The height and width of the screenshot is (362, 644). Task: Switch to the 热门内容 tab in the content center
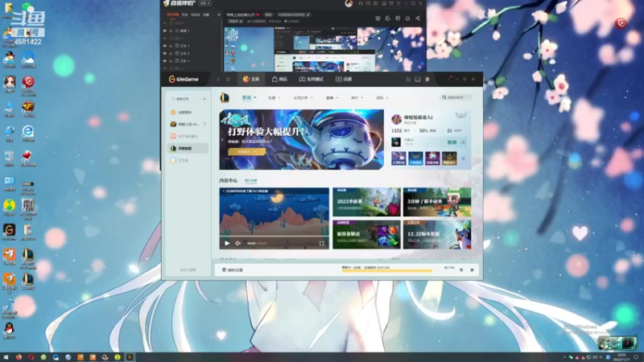tap(251, 180)
